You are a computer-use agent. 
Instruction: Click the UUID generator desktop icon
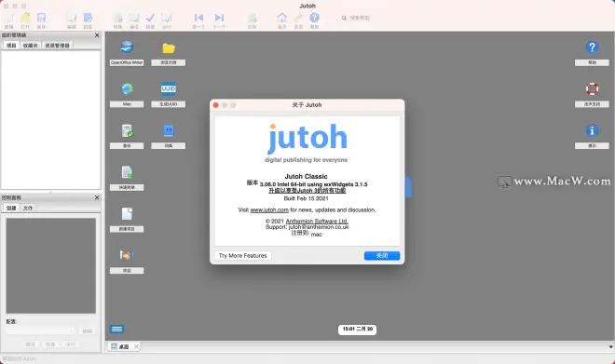pos(169,89)
